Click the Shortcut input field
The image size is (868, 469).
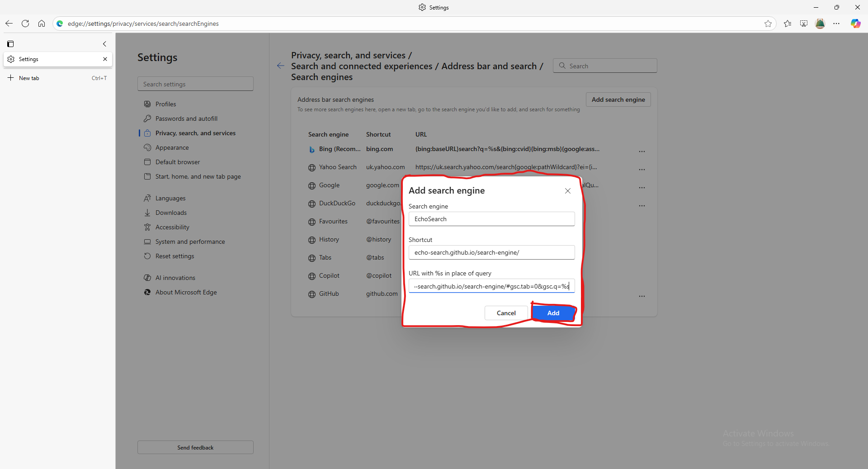tap(491, 252)
